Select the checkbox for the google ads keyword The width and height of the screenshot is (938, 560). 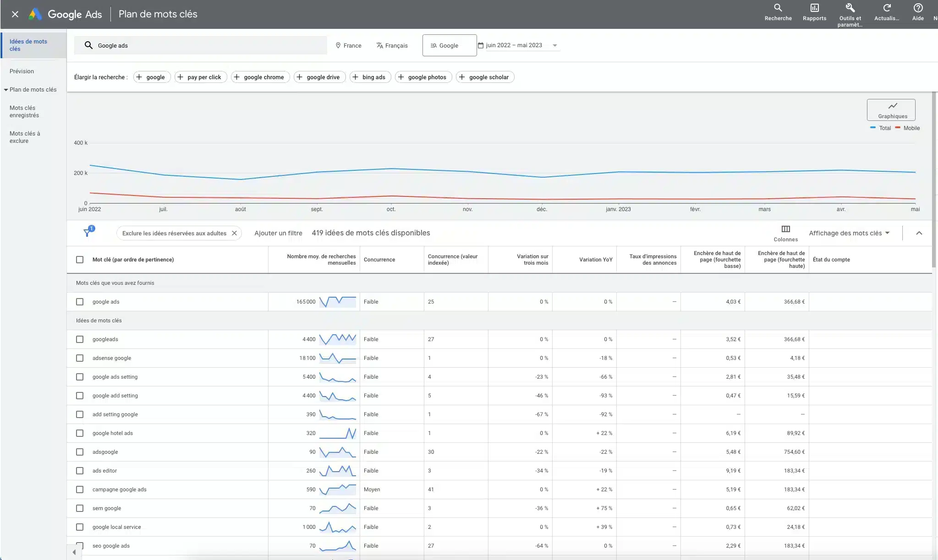80,301
